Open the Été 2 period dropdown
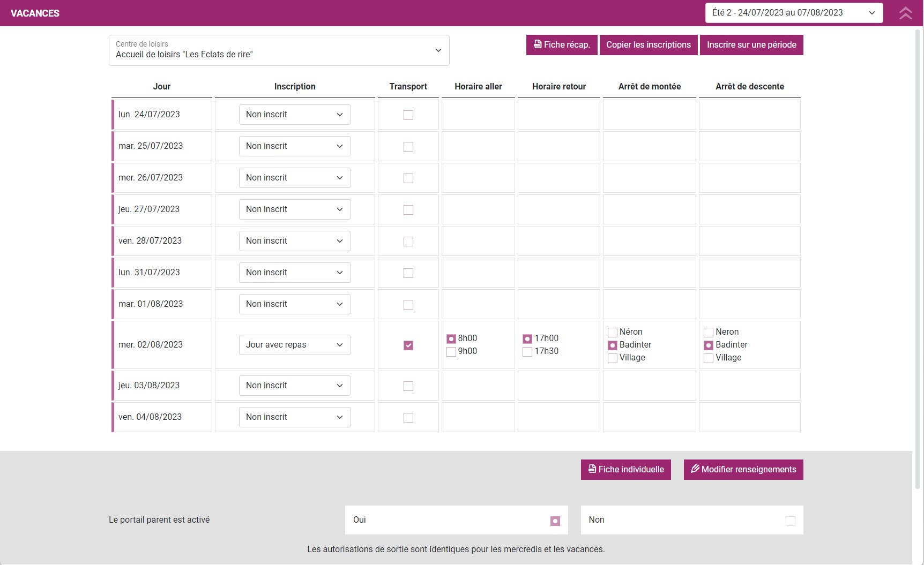The height and width of the screenshot is (565, 924). point(793,13)
